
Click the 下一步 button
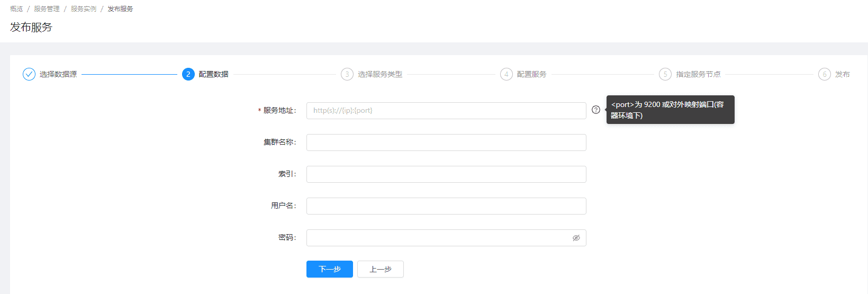click(329, 269)
